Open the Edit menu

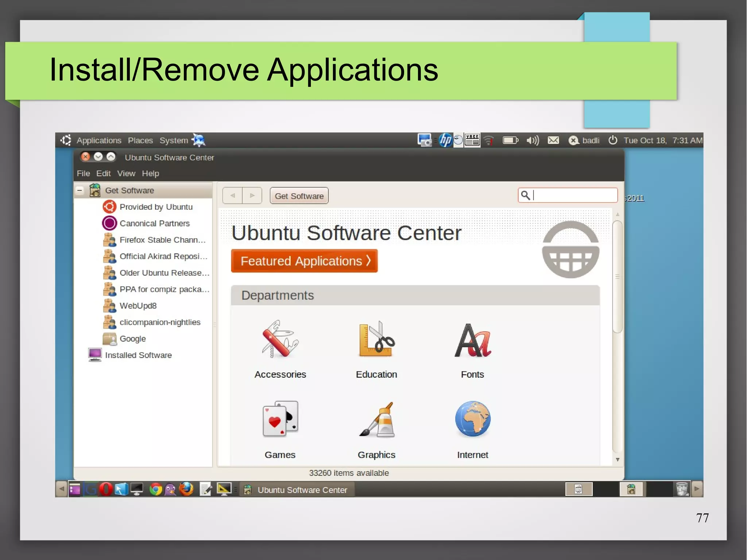point(103,173)
